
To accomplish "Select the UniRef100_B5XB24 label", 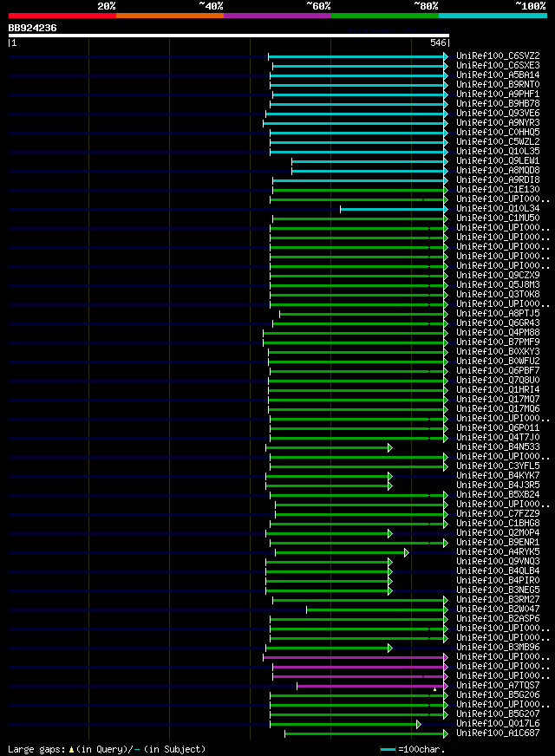I will click(x=498, y=495).
